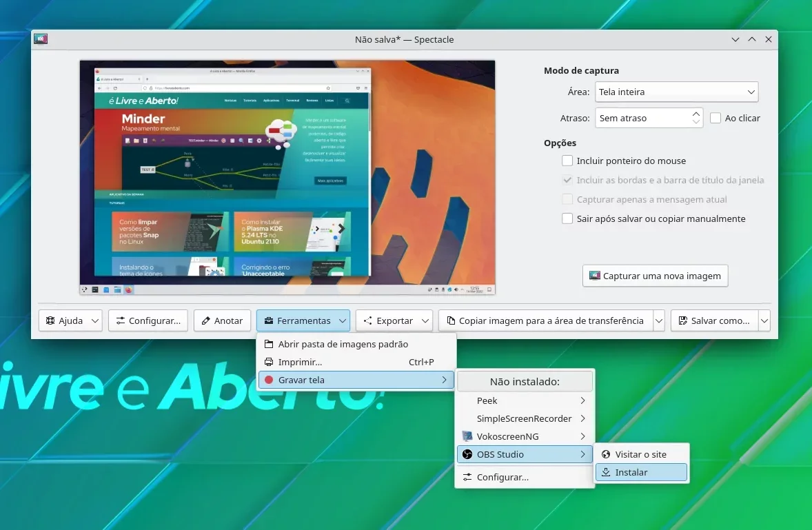Click the download icon beside Instalar
The image size is (812, 530).
605,472
